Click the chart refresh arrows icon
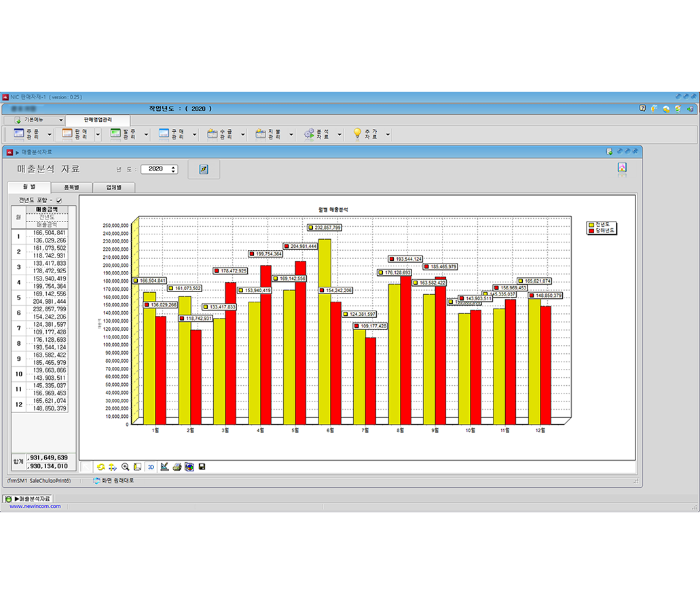The width and height of the screenshot is (700, 604). [x=100, y=467]
